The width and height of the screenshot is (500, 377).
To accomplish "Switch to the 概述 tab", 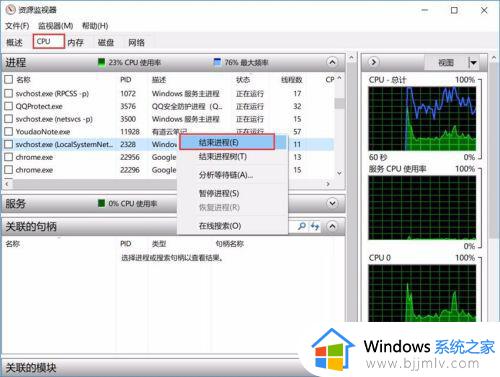I will pyautogui.click(x=15, y=42).
